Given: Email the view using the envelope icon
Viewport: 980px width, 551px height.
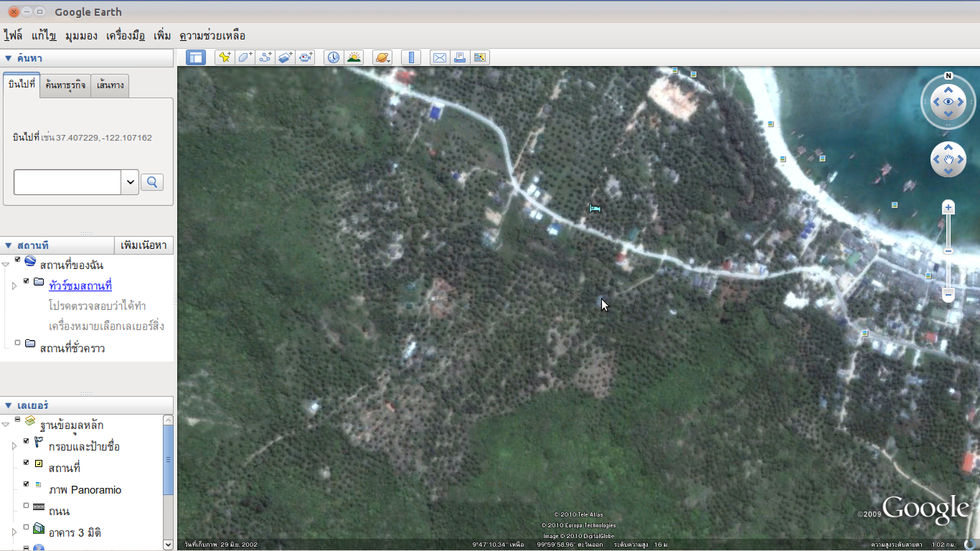Looking at the screenshot, I should point(439,57).
